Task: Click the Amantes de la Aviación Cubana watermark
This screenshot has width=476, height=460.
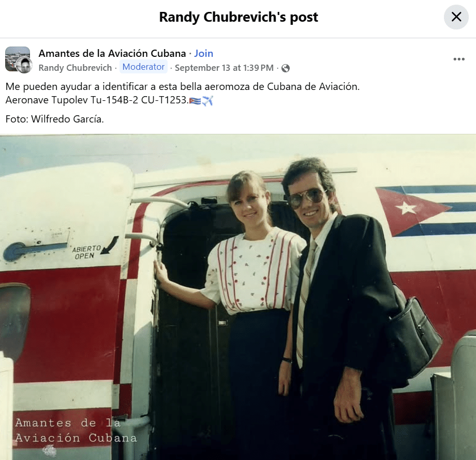Action: click(76, 431)
